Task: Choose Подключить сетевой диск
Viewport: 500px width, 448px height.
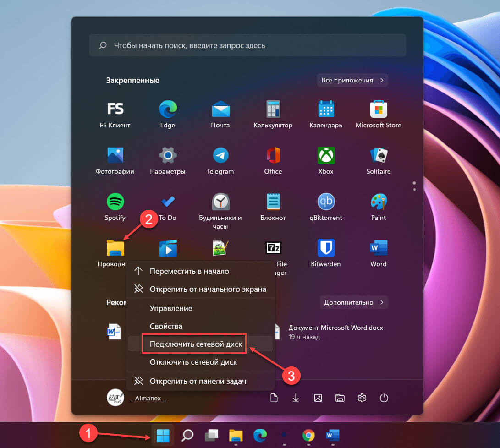Action: point(201,344)
